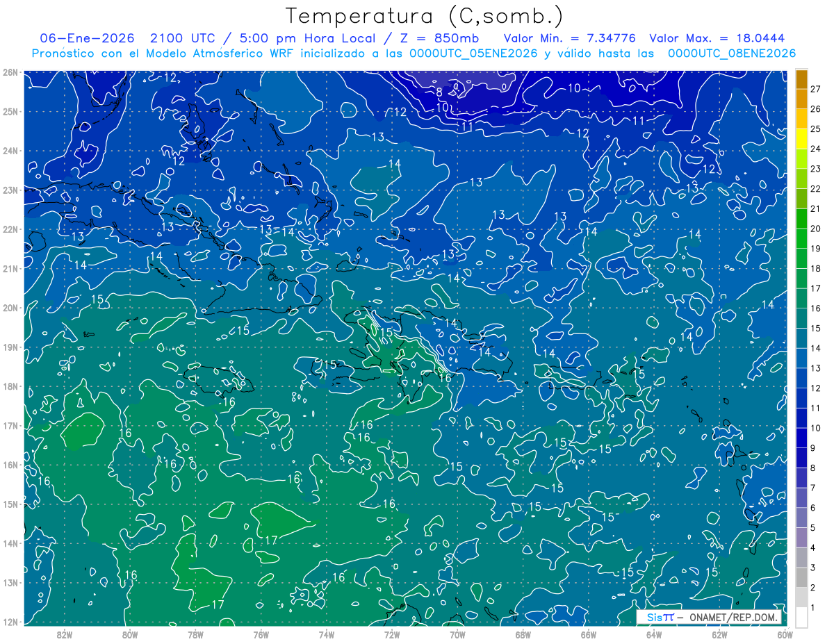This screenshot has width=834, height=644.
Task: Click the longitude label "72W"
Action: (x=392, y=634)
